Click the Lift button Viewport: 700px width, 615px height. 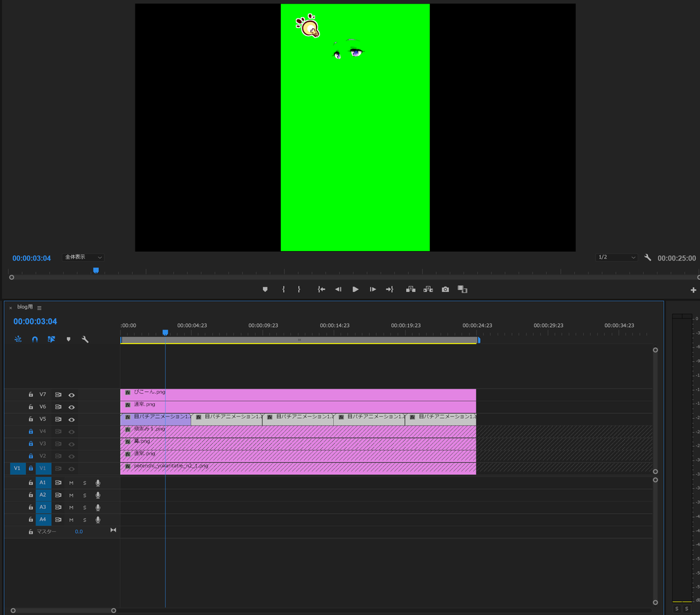pos(411,289)
